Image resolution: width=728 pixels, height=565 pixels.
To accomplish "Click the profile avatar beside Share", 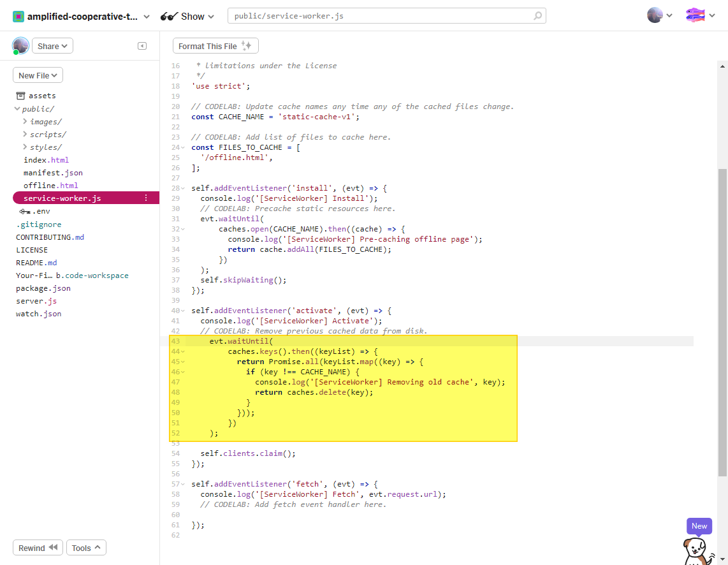I will pos(20,46).
